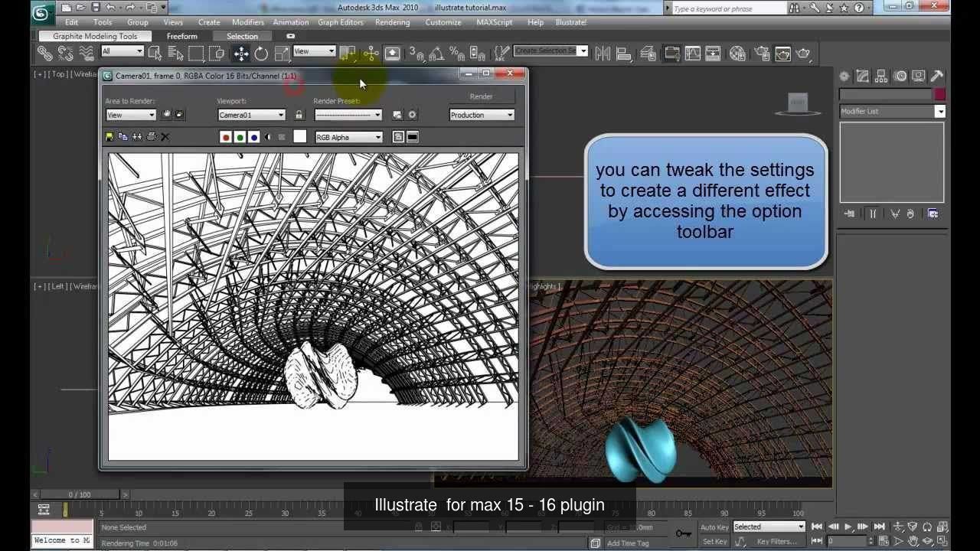Screen dimensions: 980x551
Task: Click the white color swatch in frame window
Action: tap(300, 136)
